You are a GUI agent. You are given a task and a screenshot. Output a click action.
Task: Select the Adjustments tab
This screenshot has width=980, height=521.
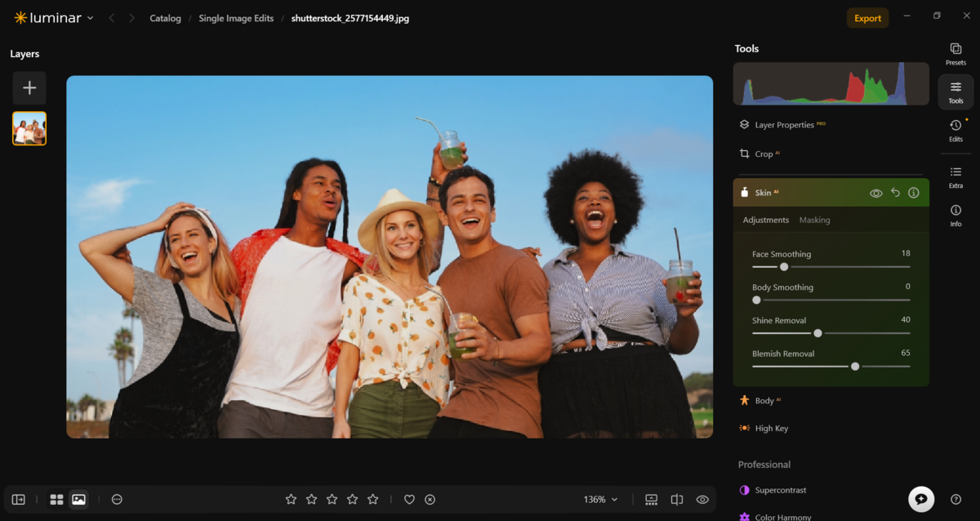(x=765, y=220)
